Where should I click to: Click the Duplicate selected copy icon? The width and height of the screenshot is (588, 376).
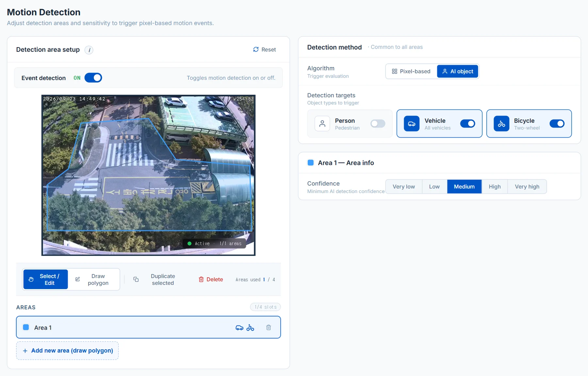click(x=136, y=279)
